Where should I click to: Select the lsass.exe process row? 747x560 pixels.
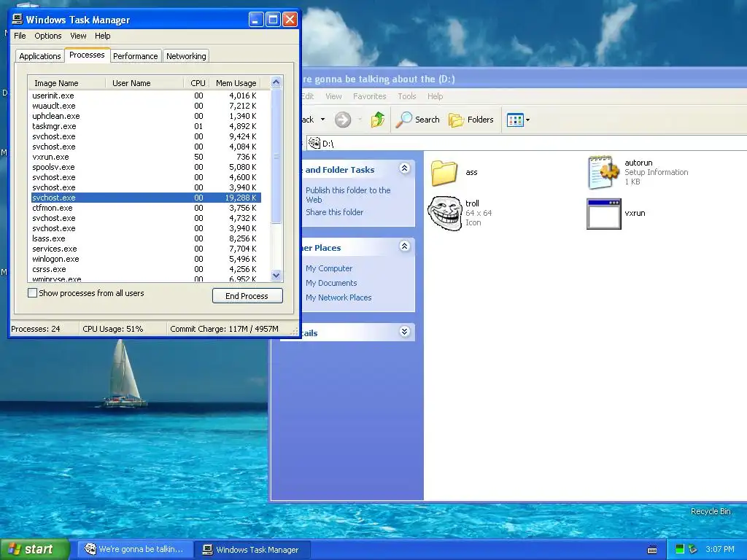tap(146, 238)
